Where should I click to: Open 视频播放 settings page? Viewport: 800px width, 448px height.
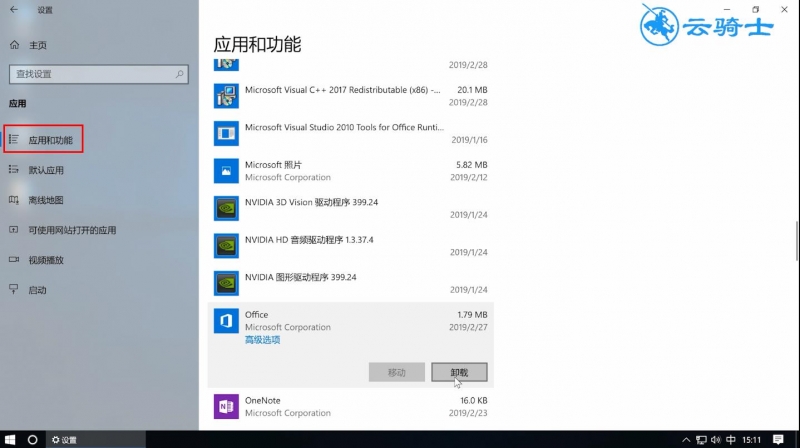(x=46, y=260)
